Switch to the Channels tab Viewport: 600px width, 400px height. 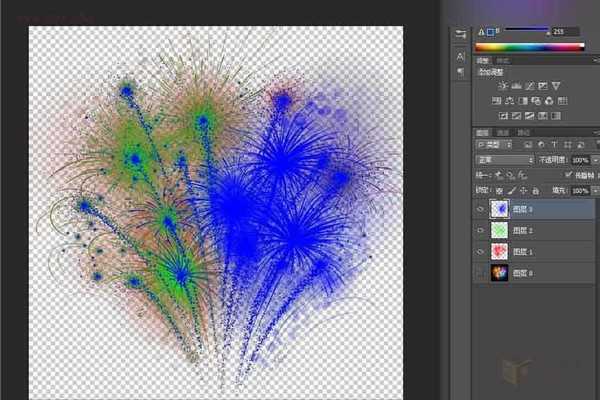pyautogui.click(x=503, y=132)
